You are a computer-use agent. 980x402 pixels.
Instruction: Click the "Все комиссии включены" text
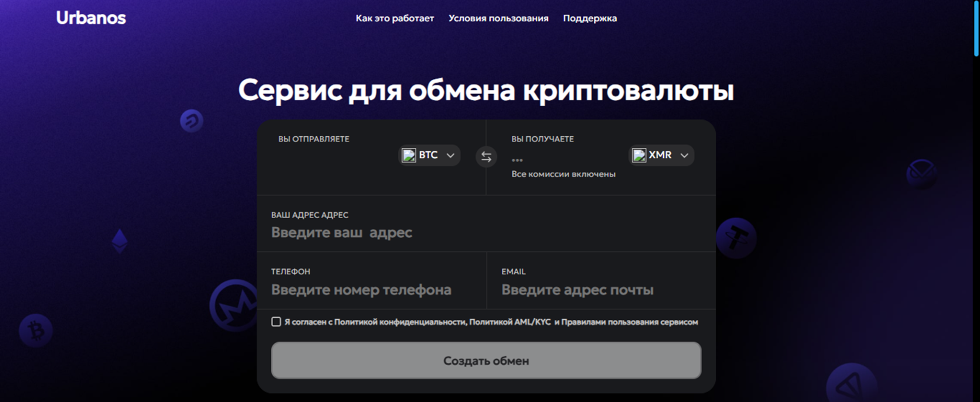coord(563,174)
